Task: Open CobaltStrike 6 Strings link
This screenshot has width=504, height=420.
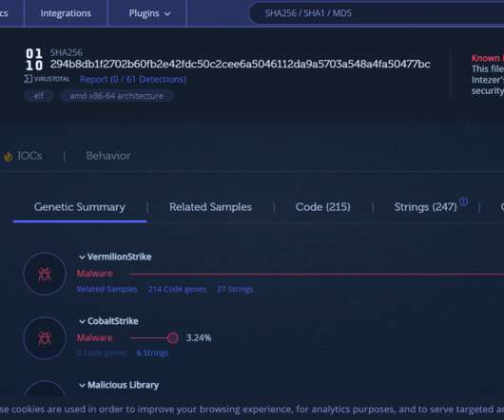Action: 152,353
